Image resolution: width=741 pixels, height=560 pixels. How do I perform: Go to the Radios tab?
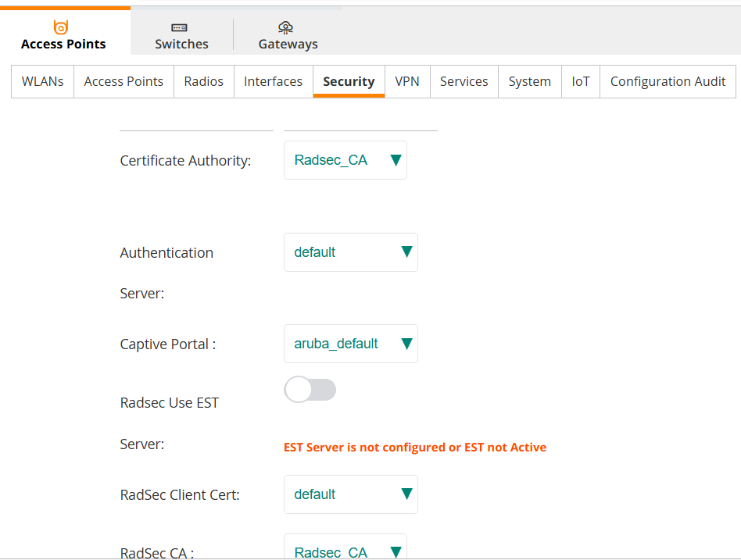(x=204, y=82)
